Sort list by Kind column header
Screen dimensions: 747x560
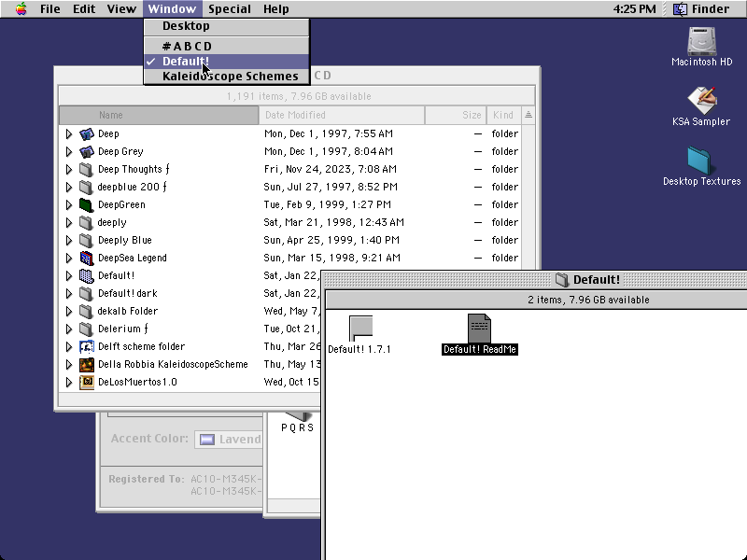tap(504, 115)
